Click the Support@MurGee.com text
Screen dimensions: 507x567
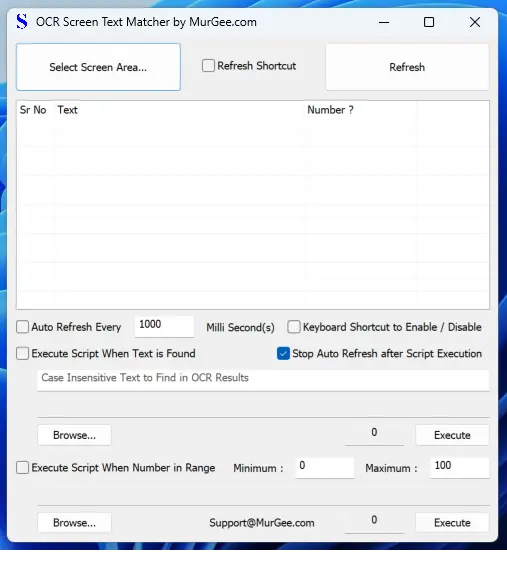click(x=262, y=523)
